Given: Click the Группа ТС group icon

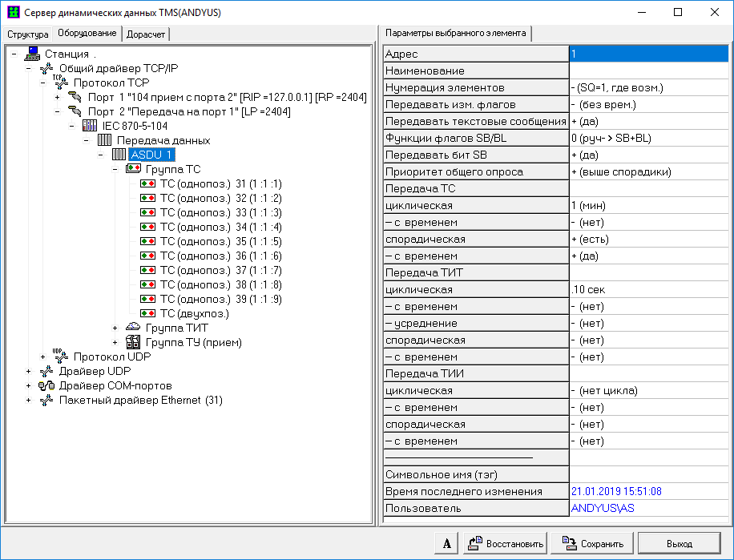Looking at the screenshot, I should pos(133,169).
